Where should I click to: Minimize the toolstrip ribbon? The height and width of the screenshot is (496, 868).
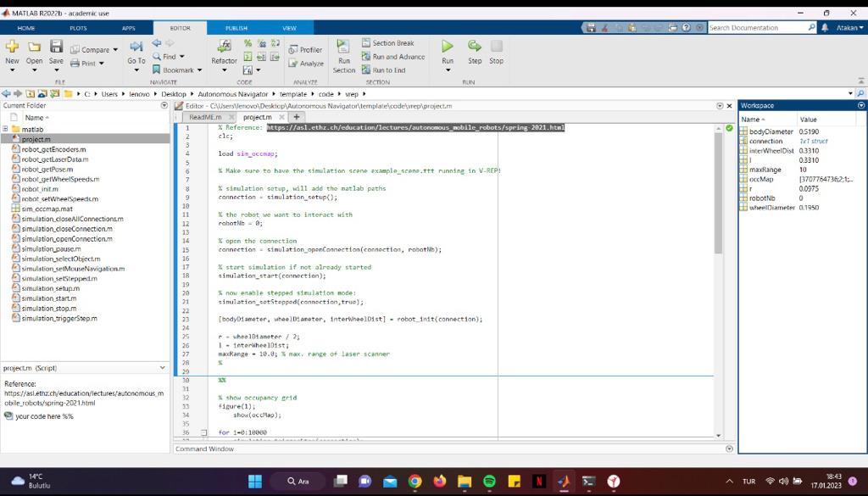pos(861,81)
